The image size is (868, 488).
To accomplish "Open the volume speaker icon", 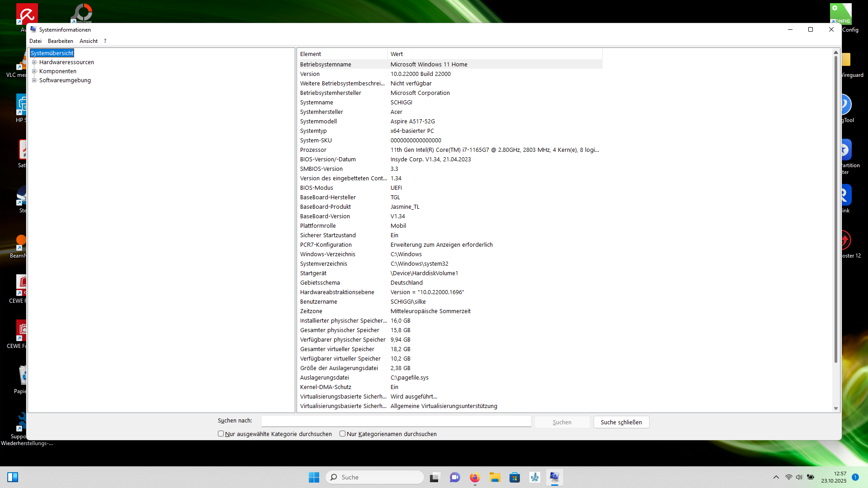I will coord(799,477).
